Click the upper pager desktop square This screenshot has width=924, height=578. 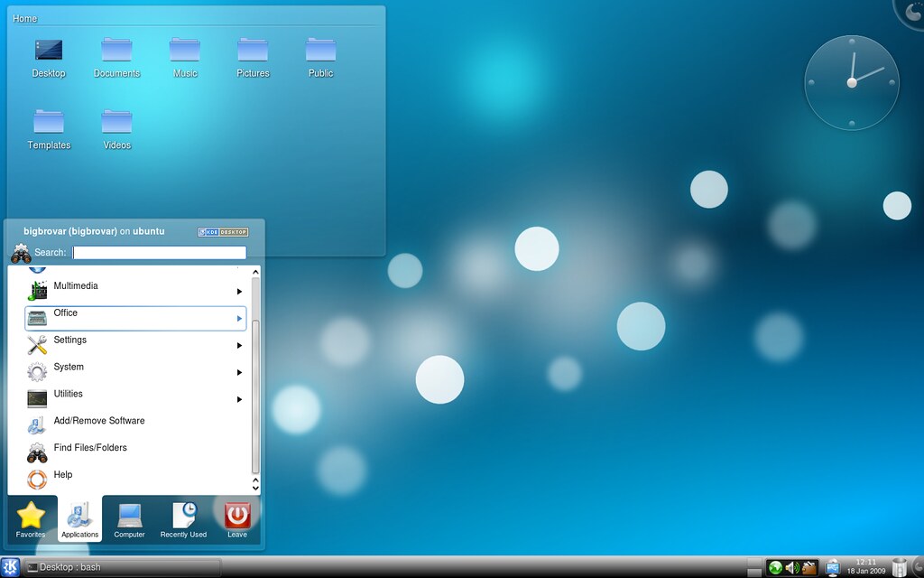point(754,562)
